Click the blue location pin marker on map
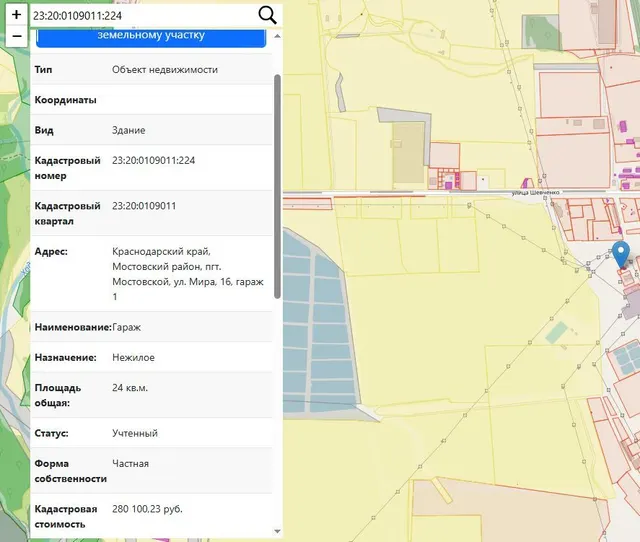This screenshot has width=640, height=542. [621, 254]
